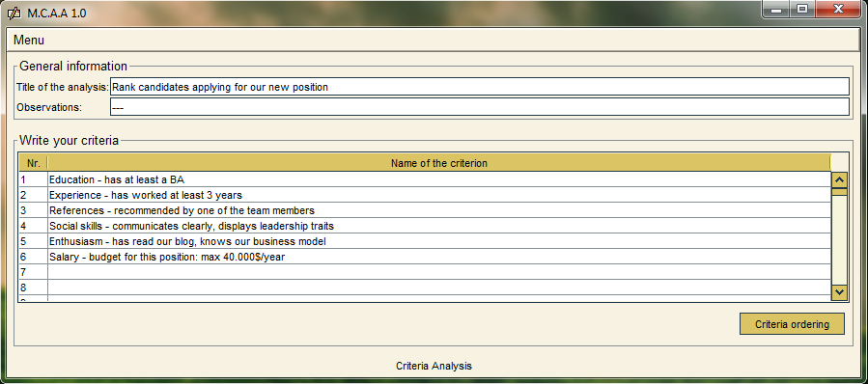Click the criteria list scroll up arrow

tap(839, 179)
